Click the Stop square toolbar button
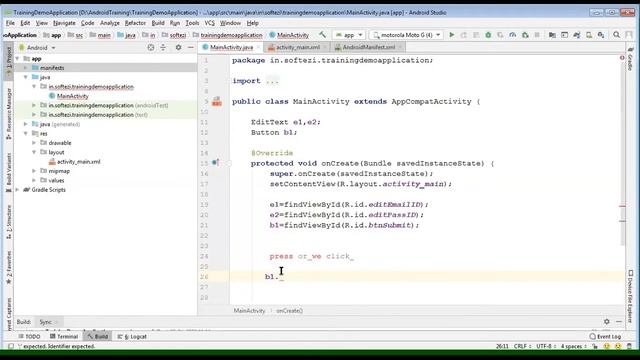The height and width of the screenshot is (360, 640). pos(537,35)
